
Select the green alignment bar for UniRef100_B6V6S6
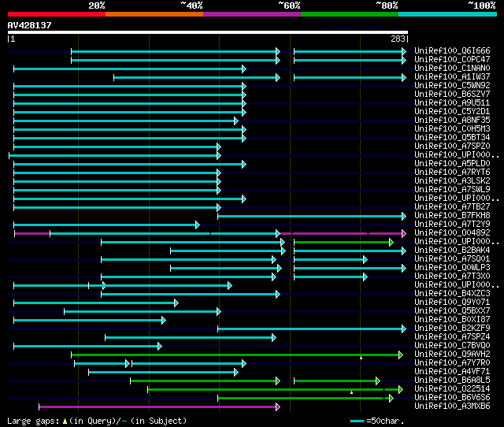coord(306,399)
